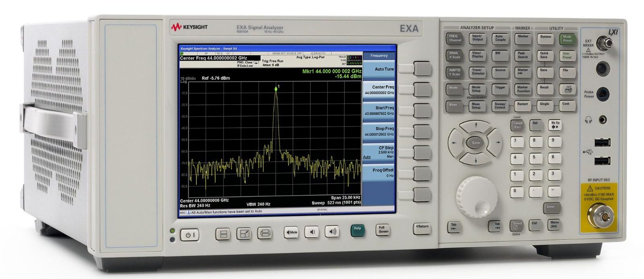Select Center Freq menu entry
The width and height of the screenshot is (644, 279).
point(379,90)
